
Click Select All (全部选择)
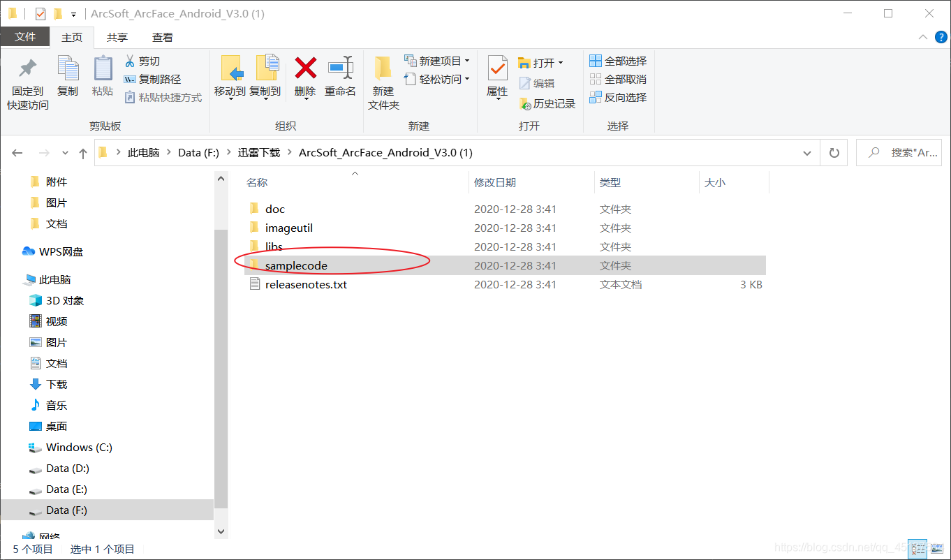619,61
